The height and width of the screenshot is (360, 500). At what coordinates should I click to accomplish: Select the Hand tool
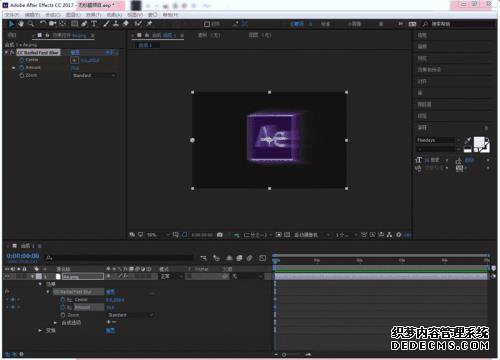point(21,24)
